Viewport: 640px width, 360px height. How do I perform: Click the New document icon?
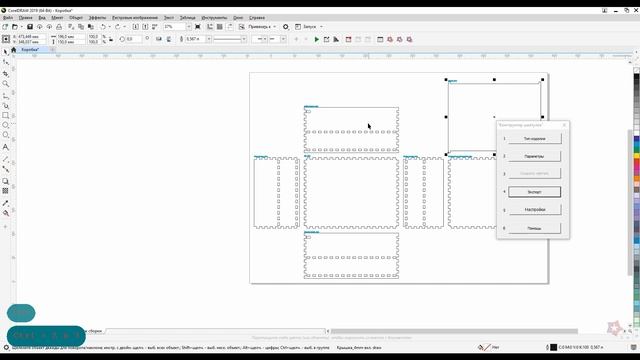point(5,27)
